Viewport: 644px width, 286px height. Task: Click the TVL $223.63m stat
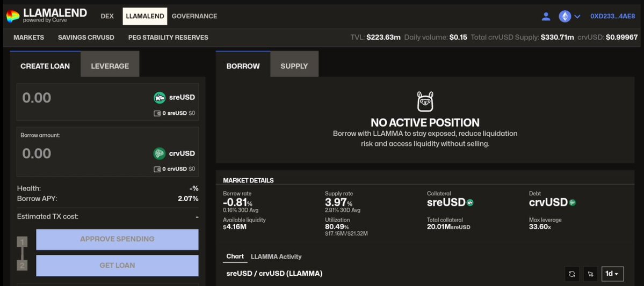(x=375, y=38)
